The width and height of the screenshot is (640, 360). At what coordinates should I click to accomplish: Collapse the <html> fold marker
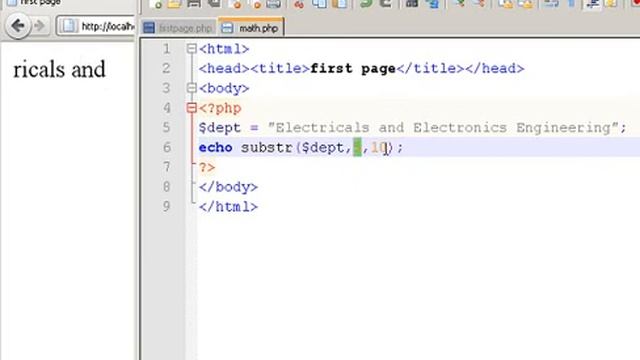click(x=191, y=49)
